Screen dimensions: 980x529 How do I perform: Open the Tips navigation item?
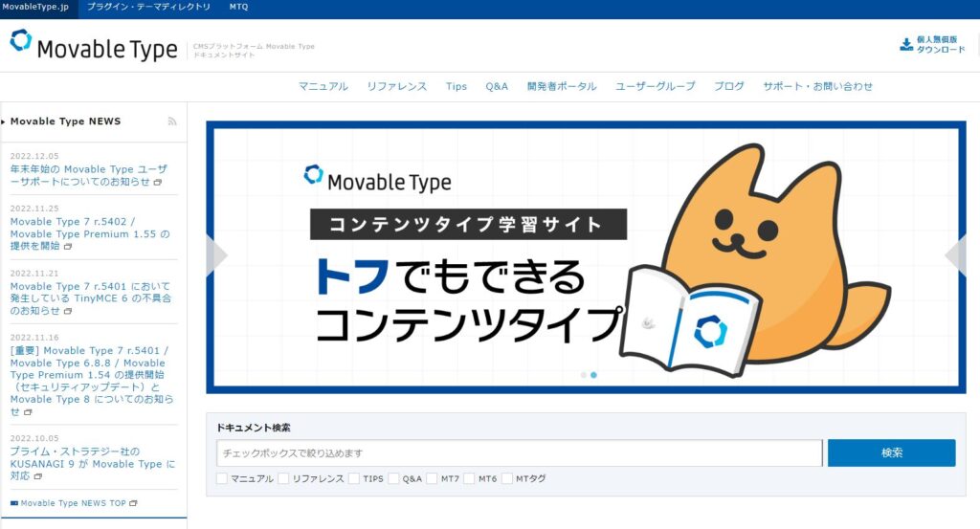click(457, 86)
